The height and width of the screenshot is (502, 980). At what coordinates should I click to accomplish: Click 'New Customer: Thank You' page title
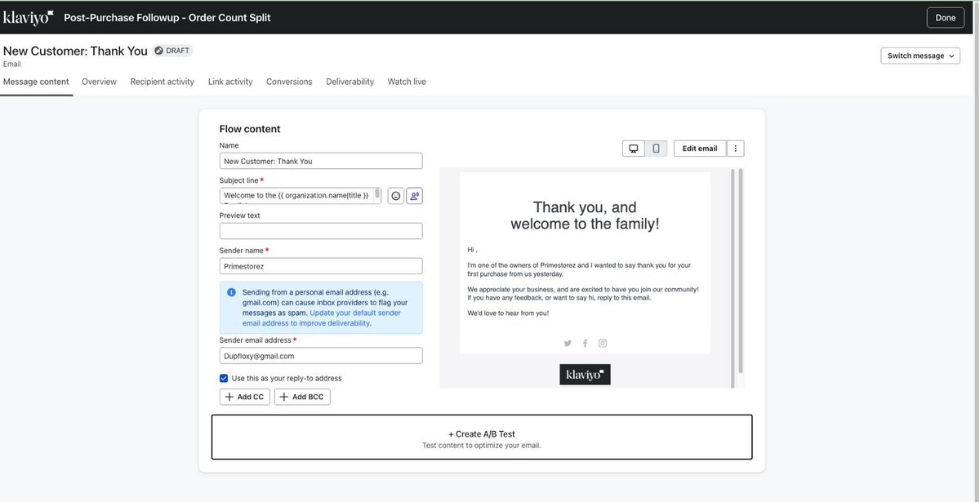[x=75, y=51]
